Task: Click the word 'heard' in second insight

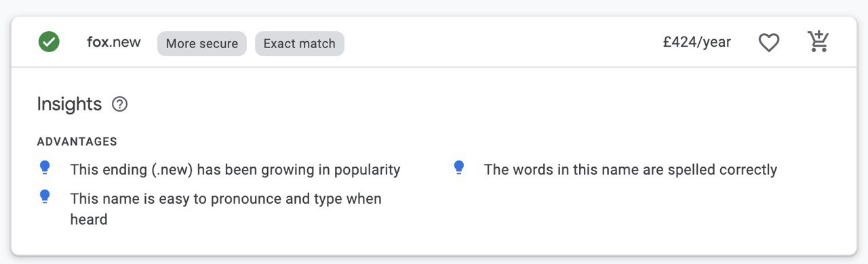Action: click(x=89, y=219)
